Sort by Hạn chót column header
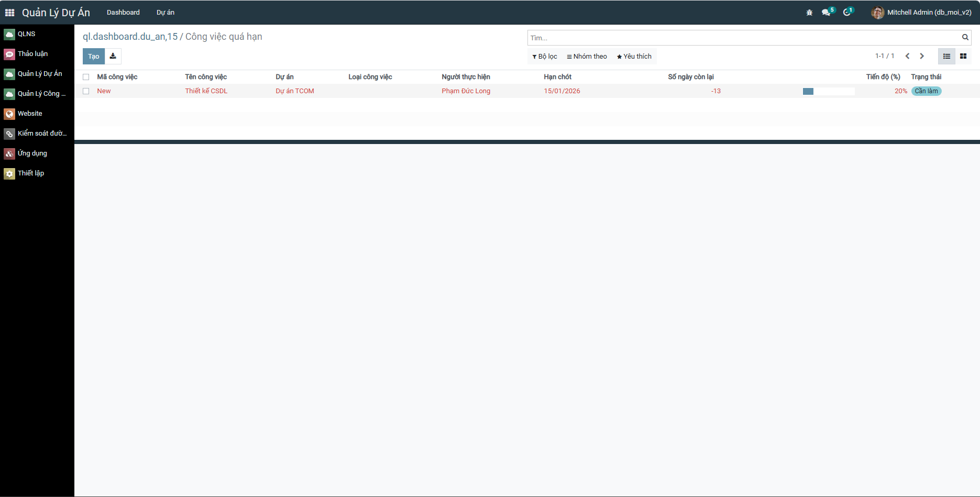Viewport: 980px width, 497px height. coord(557,77)
